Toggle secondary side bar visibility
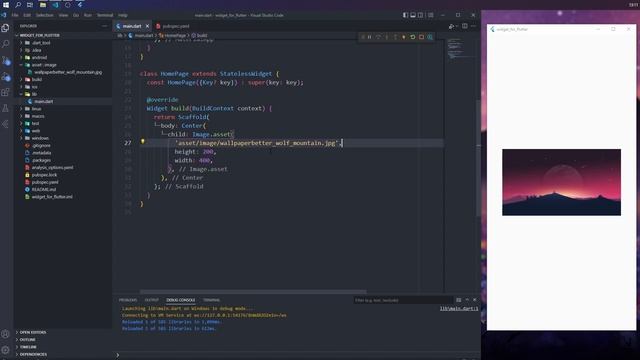This screenshot has height=360, width=640. pos(421,15)
